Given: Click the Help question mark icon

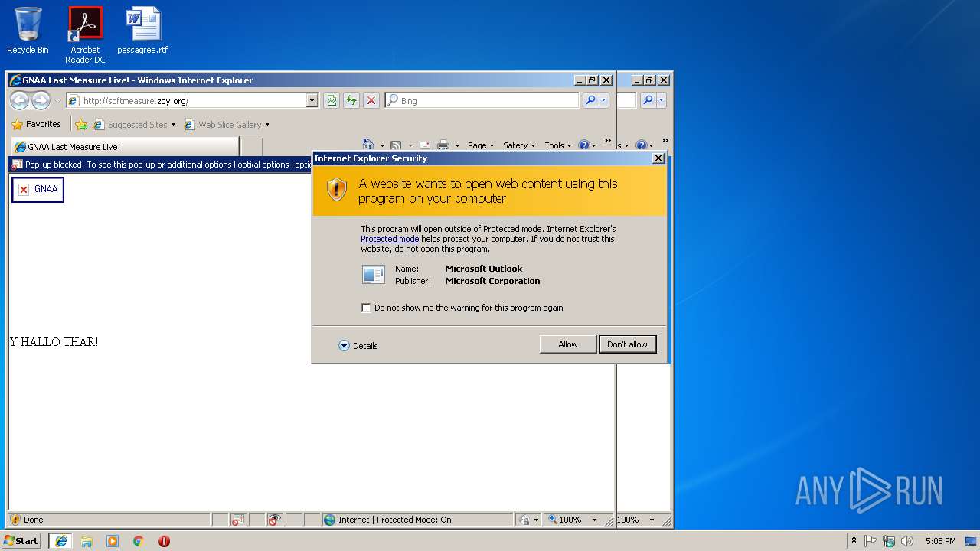Looking at the screenshot, I should pyautogui.click(x=583, y=145).
